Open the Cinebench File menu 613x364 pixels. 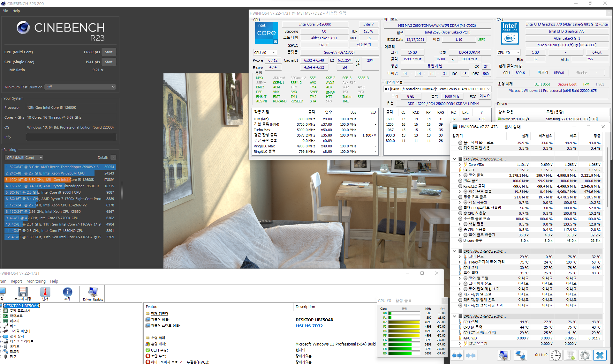point(5,11)
